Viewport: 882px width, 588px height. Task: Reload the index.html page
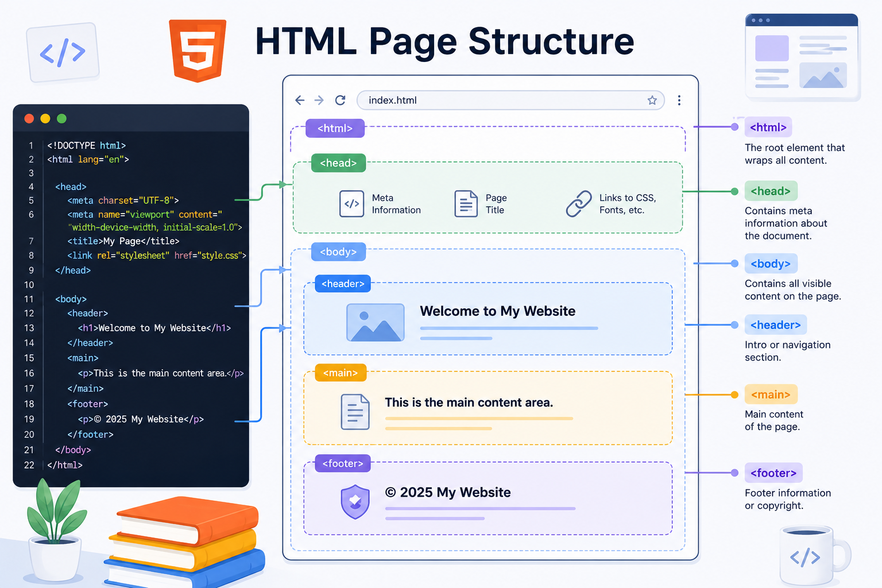tap(341, 100)
